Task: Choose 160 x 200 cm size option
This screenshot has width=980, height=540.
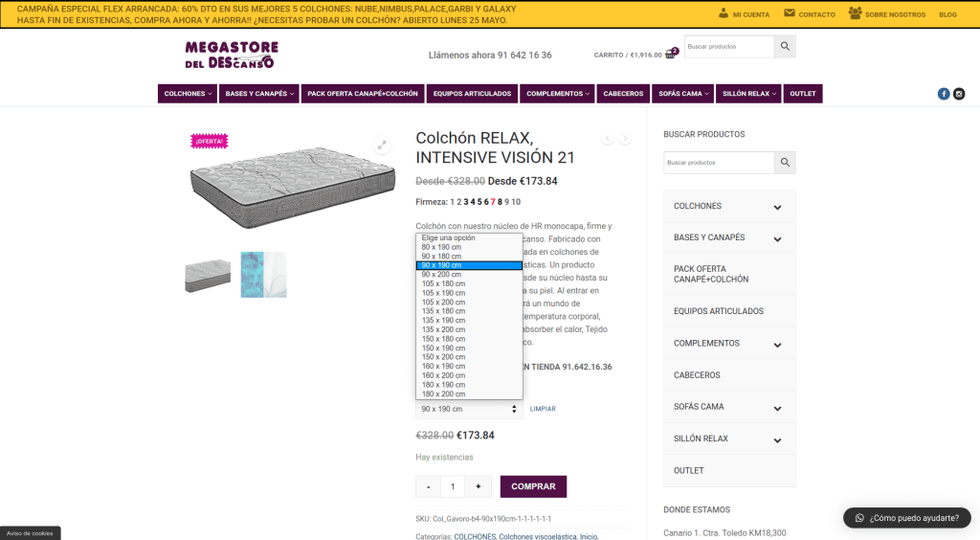Action: coord(469,375)
